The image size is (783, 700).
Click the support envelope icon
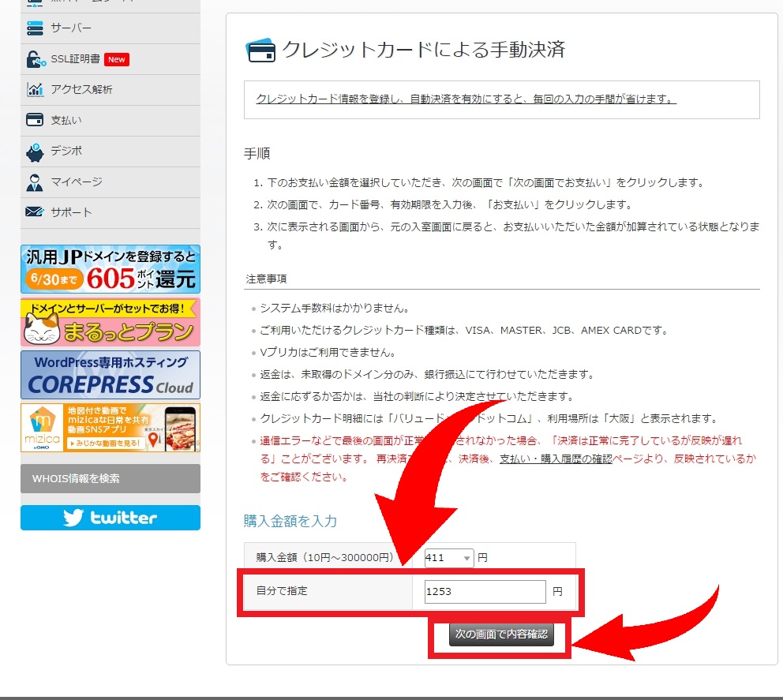[x=35, y=212]
